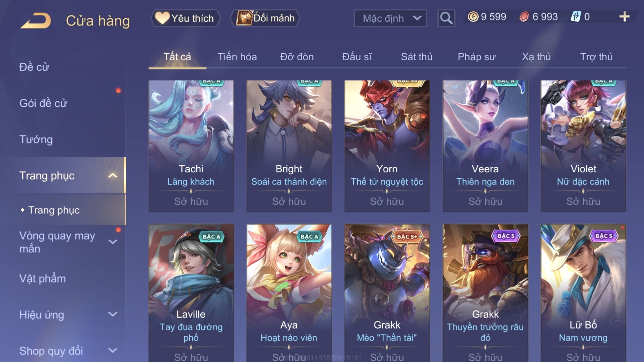Select the Pháp sư filter tab
This screenshot has width=644, height=362.
click(x=477, y=57)
